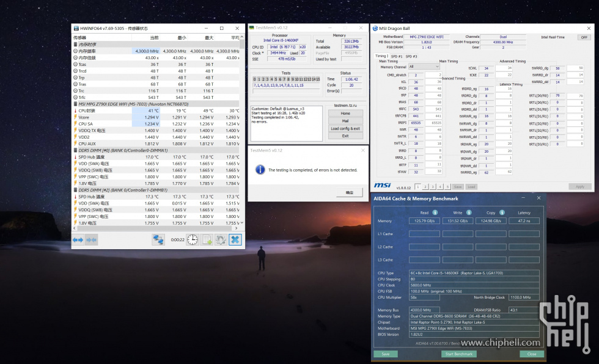The image size is (599, 364).
Task: Click HWiNFO vertical scrollbar thumb
Action: click(x=242, y=44)
